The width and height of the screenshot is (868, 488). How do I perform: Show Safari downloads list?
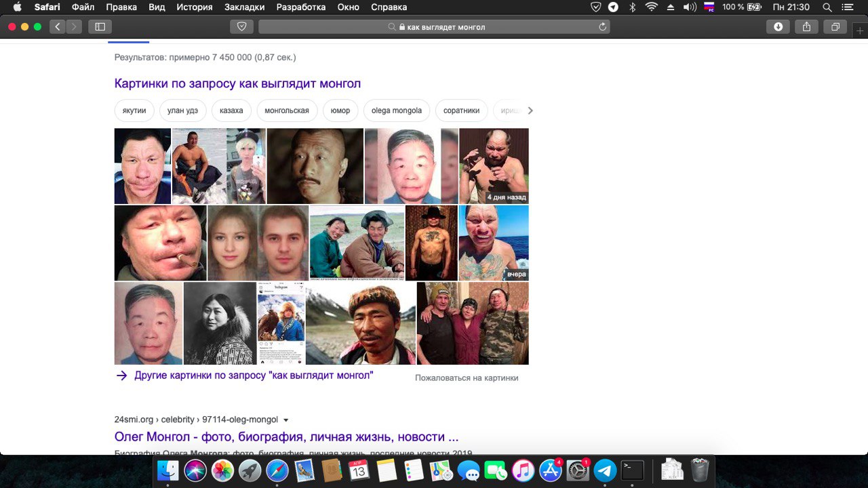point(778,26)
